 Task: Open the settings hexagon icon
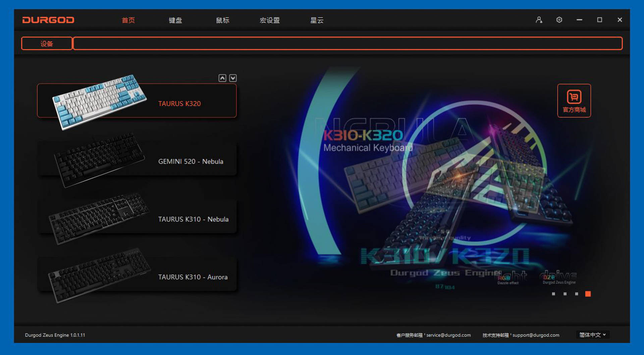pyautogui.click(x=559, y=20)
